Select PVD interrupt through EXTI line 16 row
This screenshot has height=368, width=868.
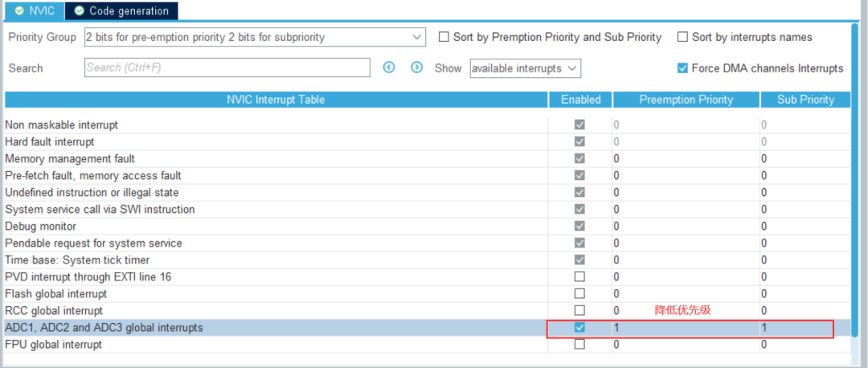click(x=428, y=276)
